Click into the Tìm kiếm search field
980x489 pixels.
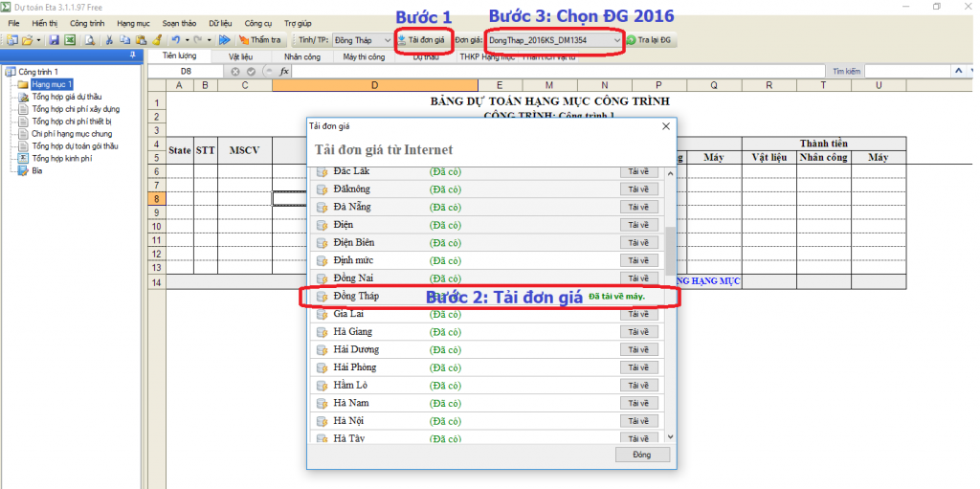904,72
